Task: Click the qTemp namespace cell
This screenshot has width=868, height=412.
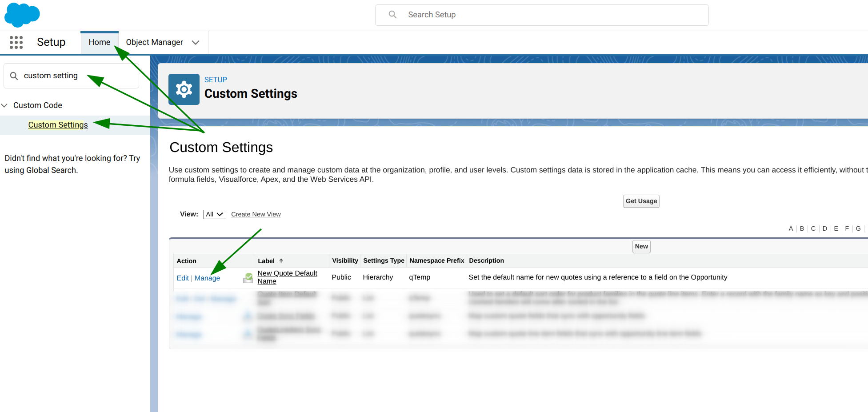Action: [420, 277]
